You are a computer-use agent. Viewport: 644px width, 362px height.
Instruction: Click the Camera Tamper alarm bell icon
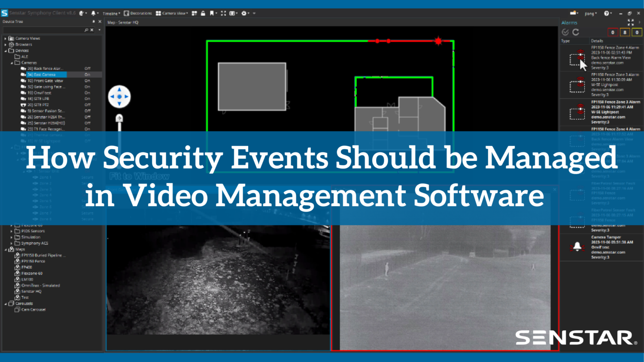point(577,246)
